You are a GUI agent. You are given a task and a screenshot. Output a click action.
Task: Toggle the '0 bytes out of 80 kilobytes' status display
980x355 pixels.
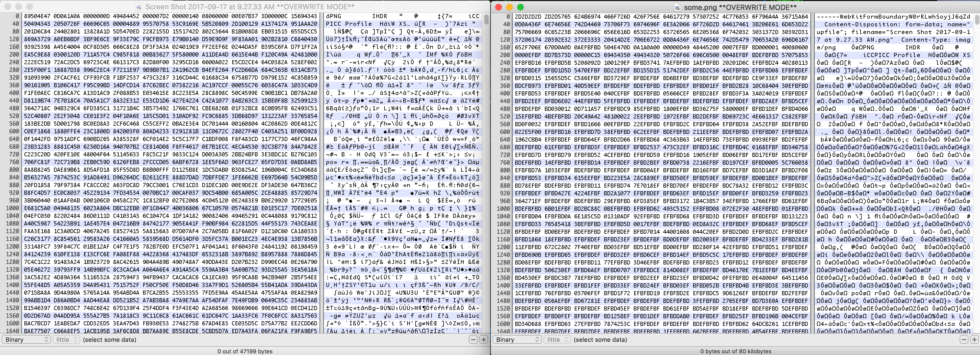click(x=735, y=351)
